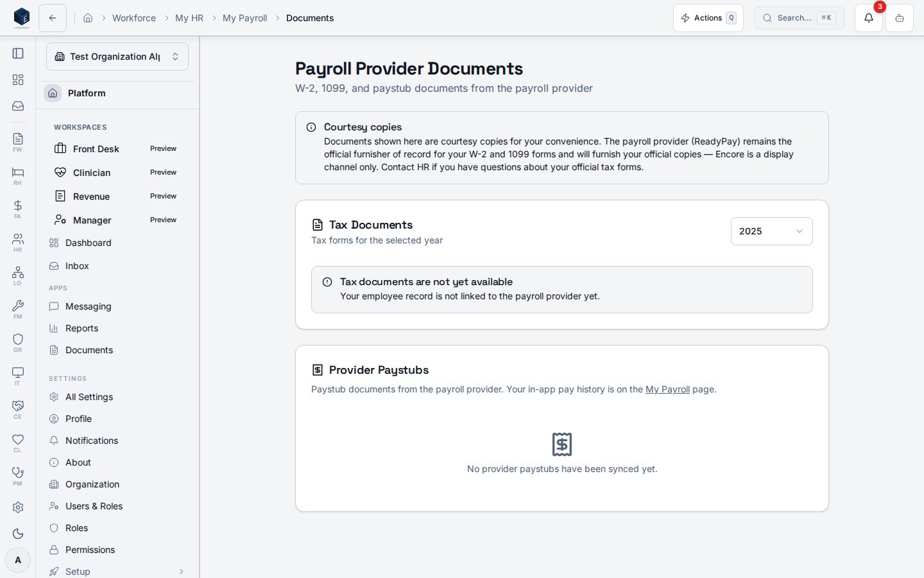Click the Platform home icon
Screen dimensions: 924x578
click(x=53, y=93)
